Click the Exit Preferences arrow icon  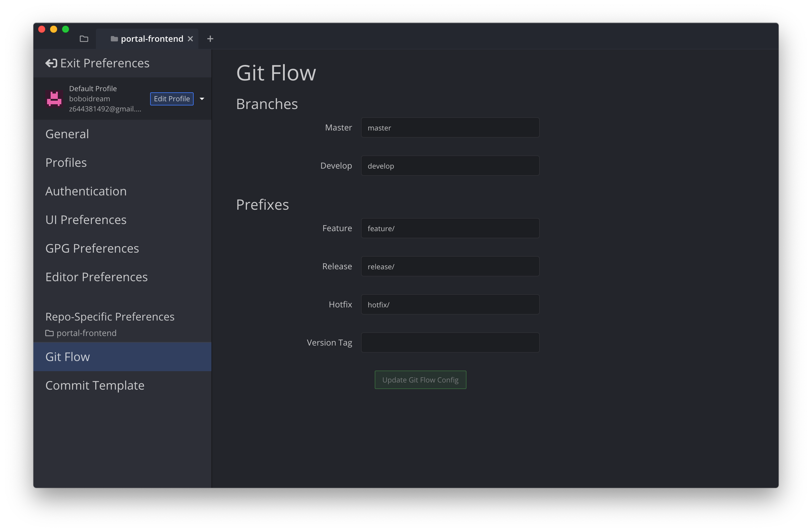(x=51, y=63)
